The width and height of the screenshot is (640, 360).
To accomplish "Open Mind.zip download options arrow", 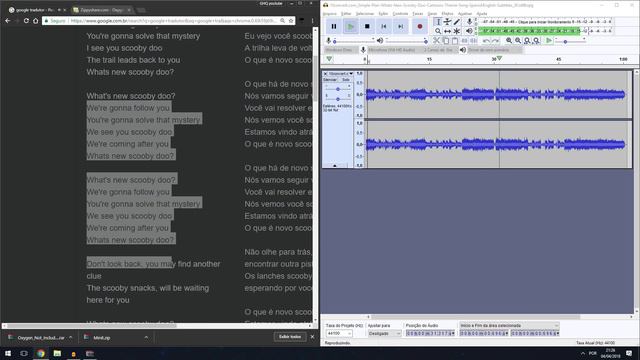I will point(146,337).
